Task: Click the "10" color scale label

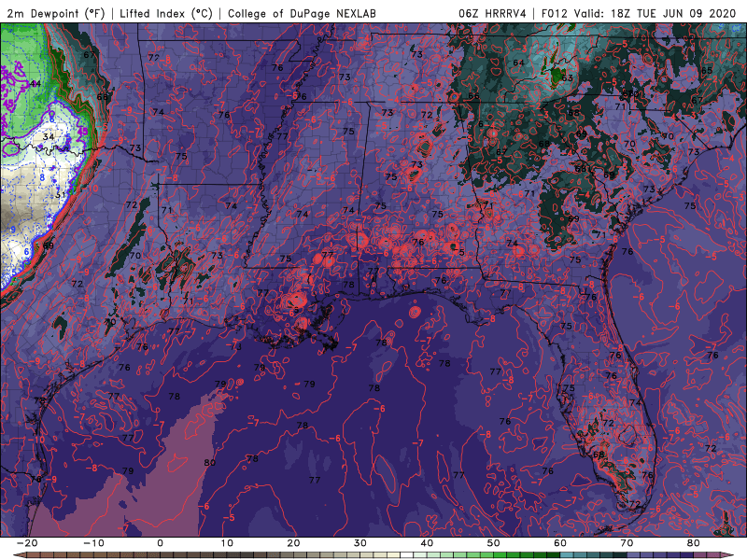Action: tap(227, 543)
